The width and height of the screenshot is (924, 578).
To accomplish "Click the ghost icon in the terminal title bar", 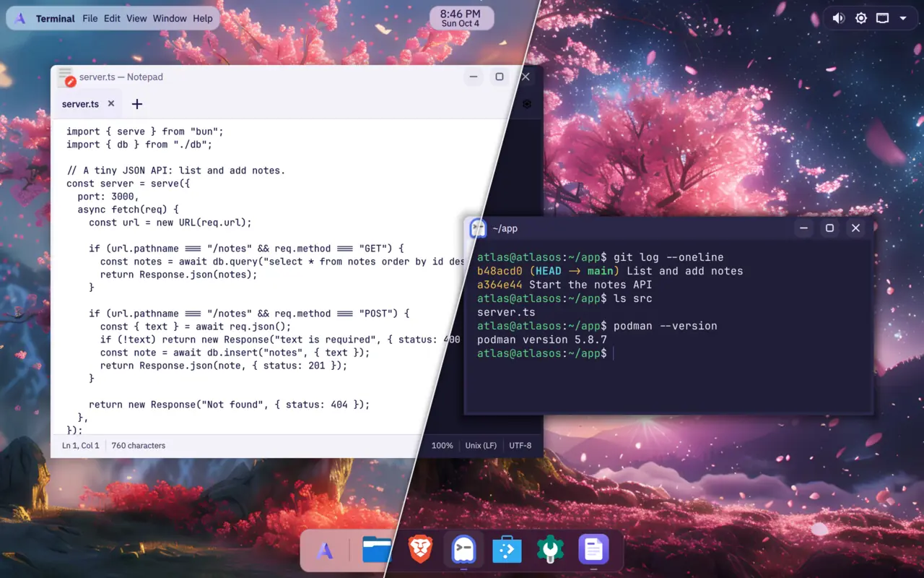I will (478, 228).
